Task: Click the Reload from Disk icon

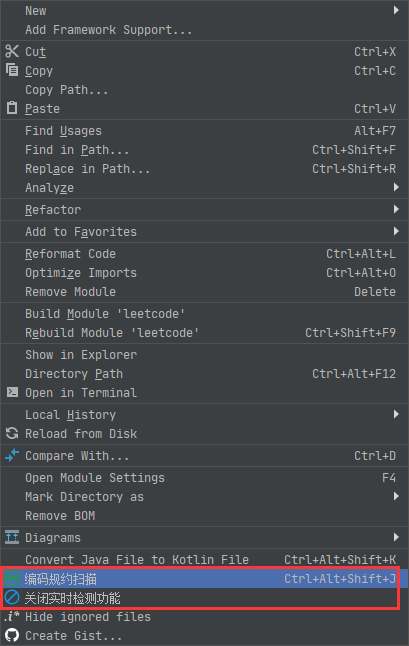Action: [x=12, y=433]
